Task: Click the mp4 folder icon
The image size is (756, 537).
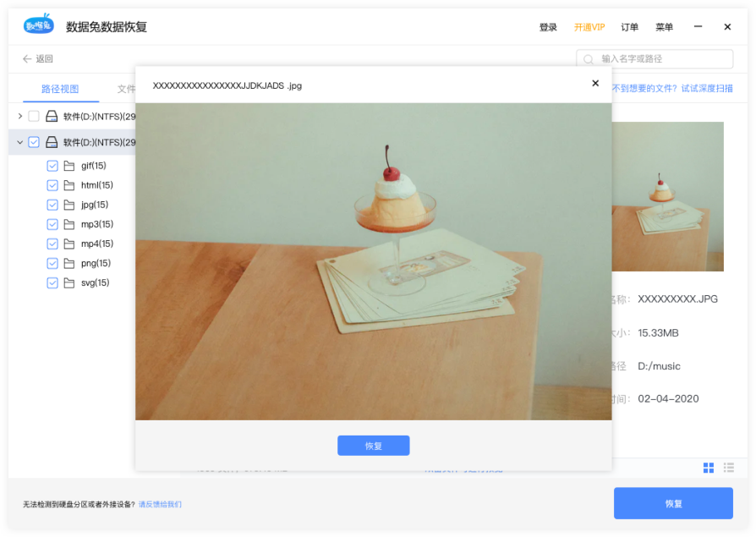Action: (x=69, y=244)
